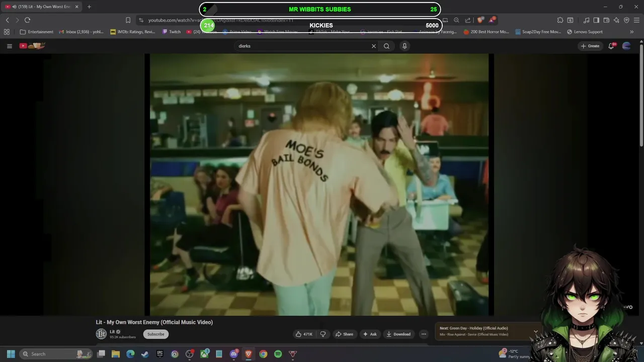The image size is (644, 362).
Task: Subscribe to the Lit channel
Action: (156, 334)
